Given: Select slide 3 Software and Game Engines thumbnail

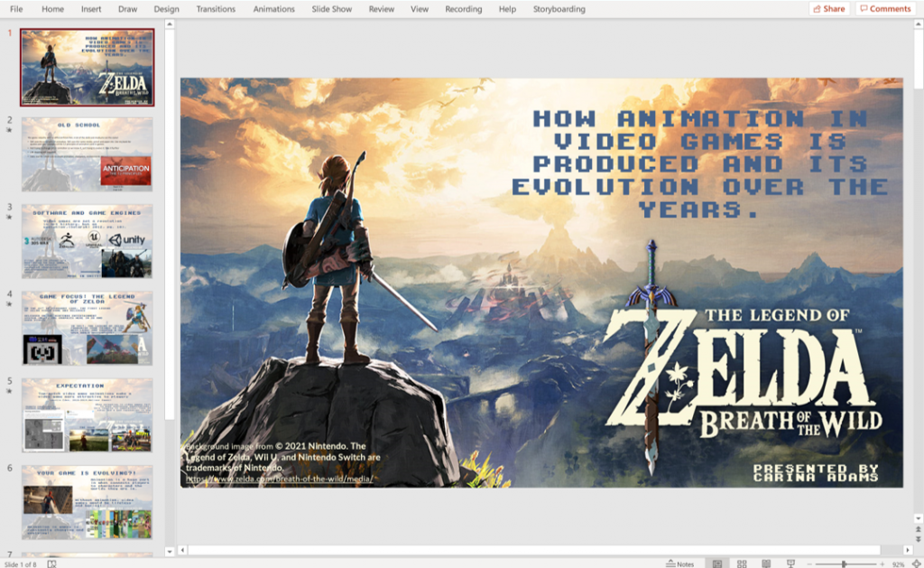Looking at the screenshot, I should (x=88, y=241).
